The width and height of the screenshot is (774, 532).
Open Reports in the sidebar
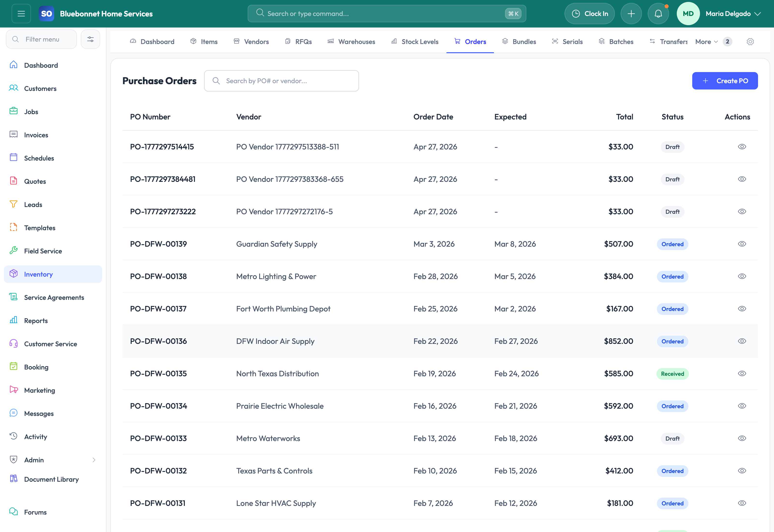point(53,321)
